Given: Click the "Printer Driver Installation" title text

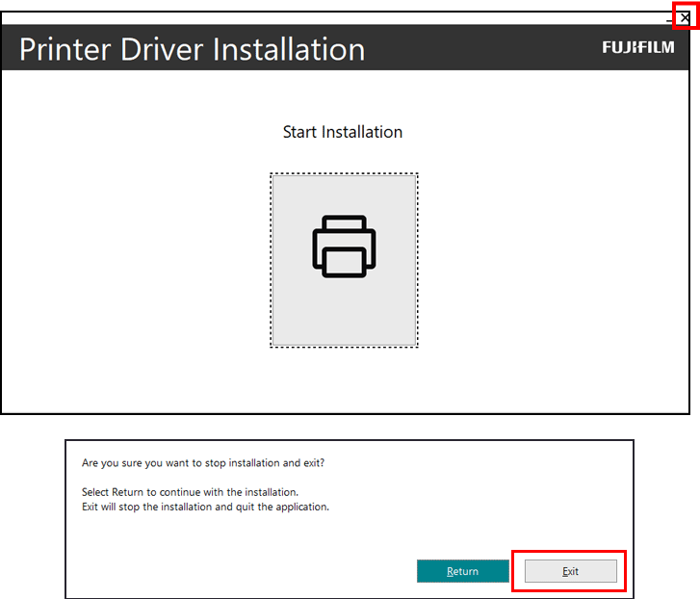Looking at the screenshot, I should tap(192, 49).
